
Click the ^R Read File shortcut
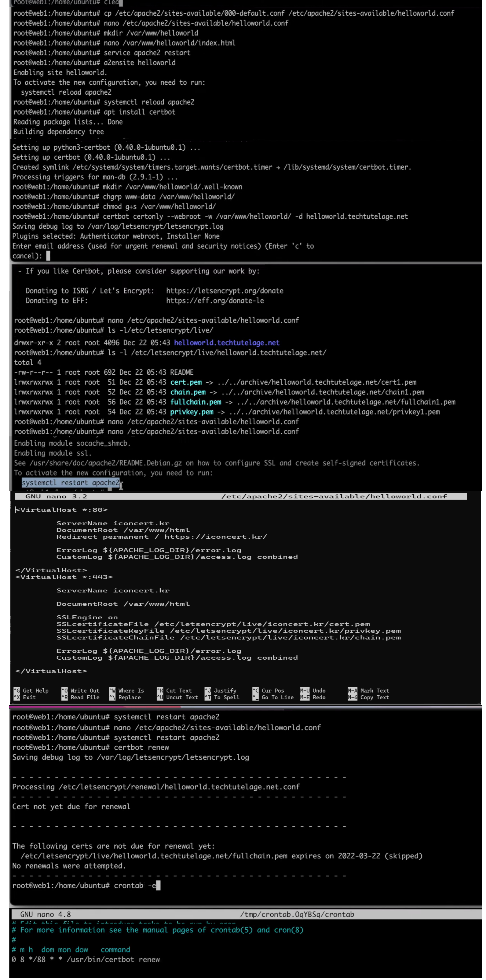coord(80,697)
